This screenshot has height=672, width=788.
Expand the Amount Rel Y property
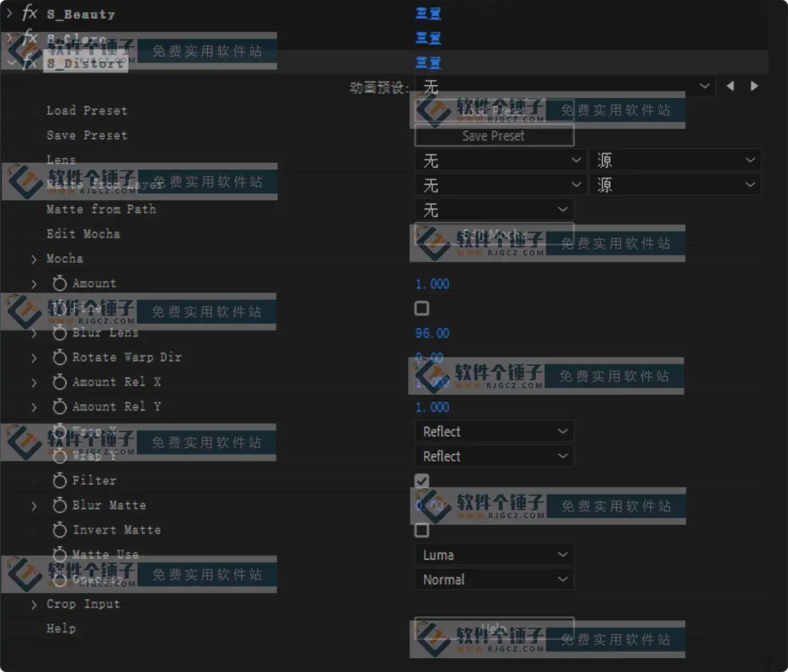click(x=34, y=407)
